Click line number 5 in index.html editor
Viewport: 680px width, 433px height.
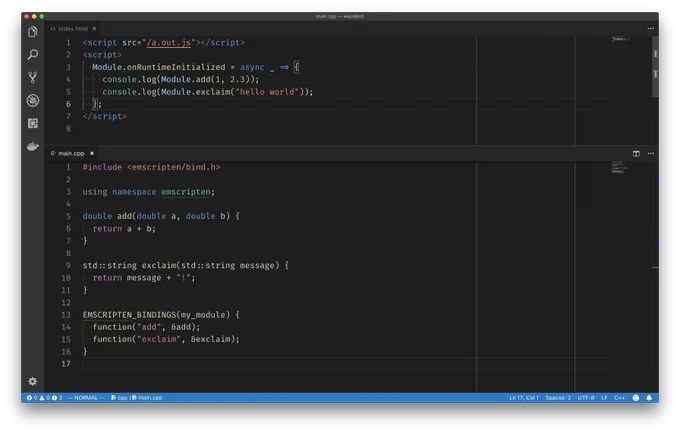(x=68, y=92)
